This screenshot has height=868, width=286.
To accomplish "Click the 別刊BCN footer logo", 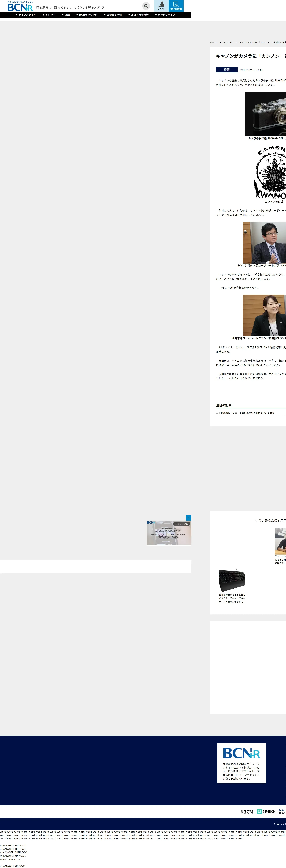I will pos(266,811).
